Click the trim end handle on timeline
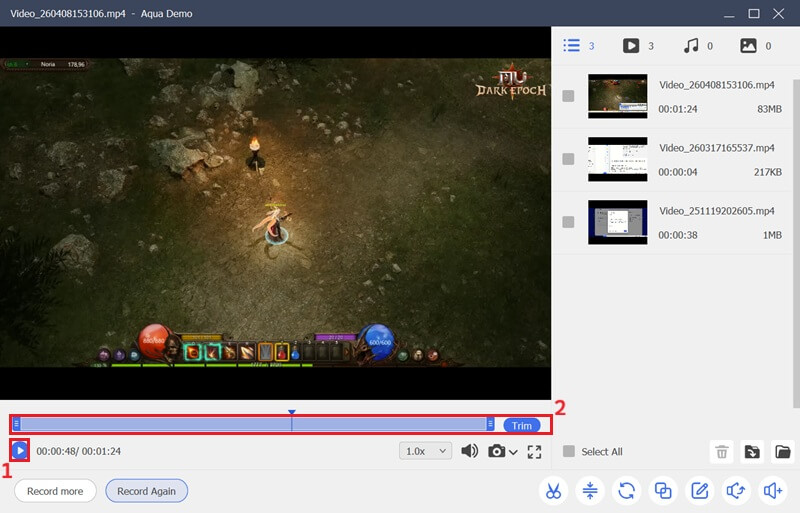Viewport: 800px width, 513px height. point(490,424)
